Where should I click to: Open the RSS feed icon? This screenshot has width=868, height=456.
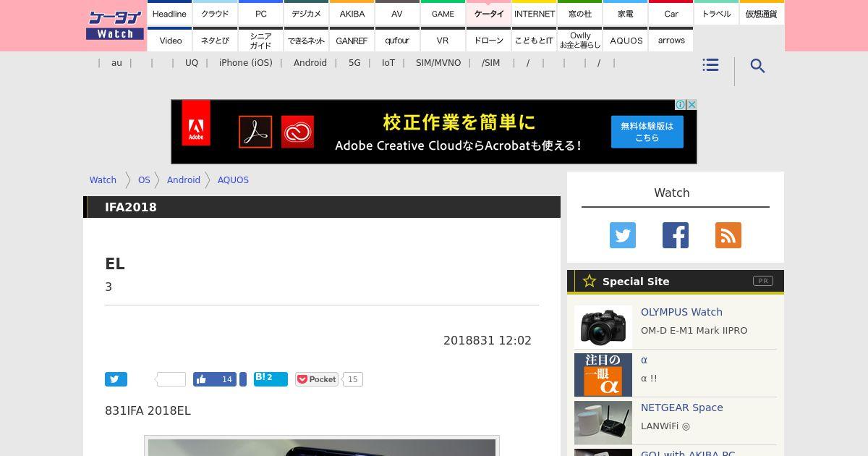coord(728,235)
